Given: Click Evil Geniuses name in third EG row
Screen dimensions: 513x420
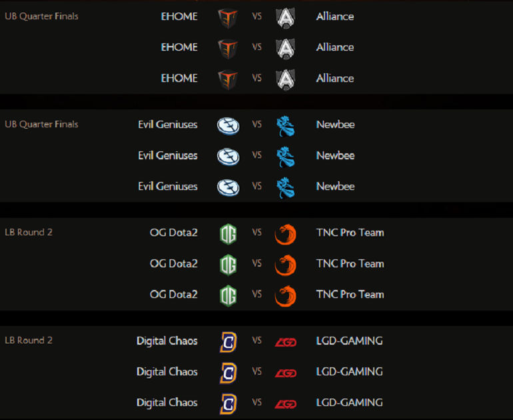Looking at the screenshot, I should [x=168, y=186].
